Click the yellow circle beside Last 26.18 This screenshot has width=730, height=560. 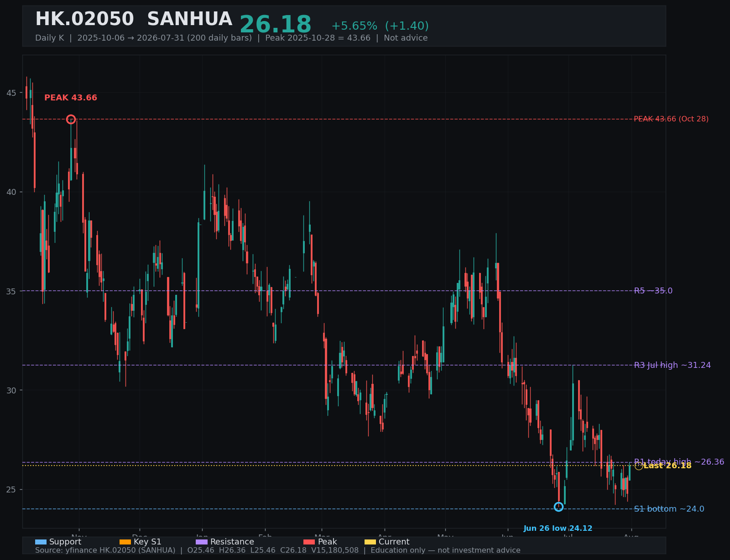tap(639, 466)
